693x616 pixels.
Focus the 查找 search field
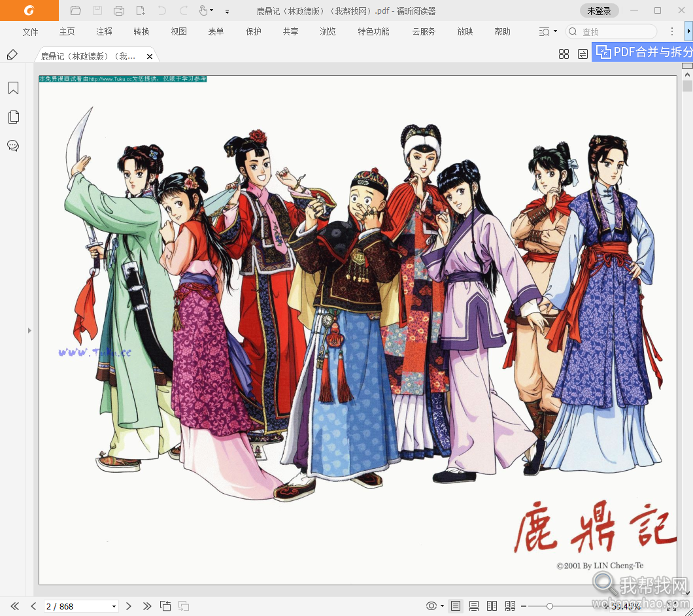[x=612, y=31]
